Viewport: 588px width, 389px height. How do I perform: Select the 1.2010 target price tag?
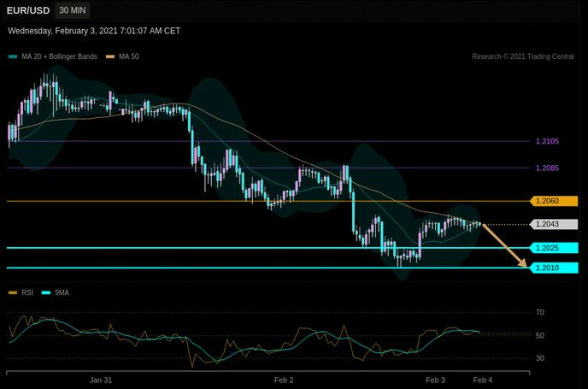[554, 268]
